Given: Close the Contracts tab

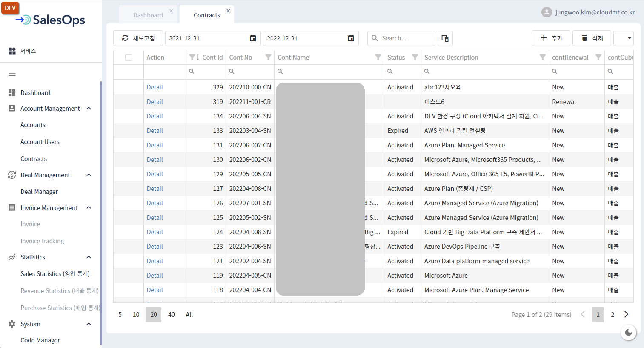Looking at the screenshot, I should pyautogui.click(x=228, y=11).
